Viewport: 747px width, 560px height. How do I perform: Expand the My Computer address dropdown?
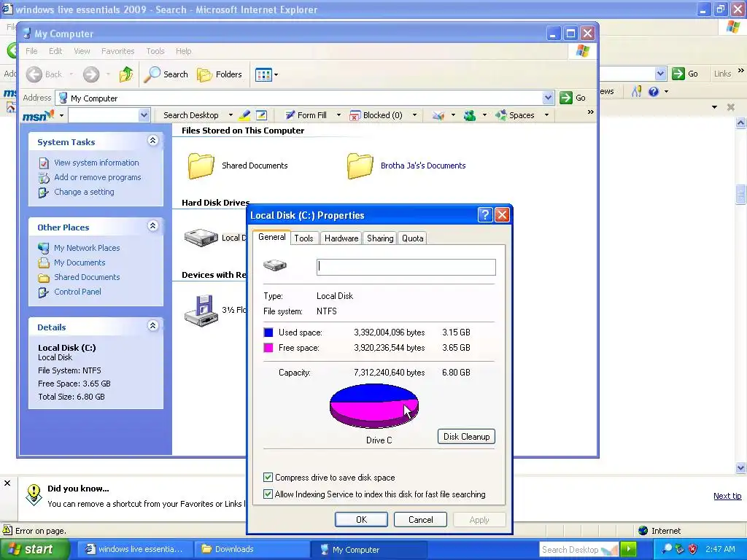[x=549, y=98]
